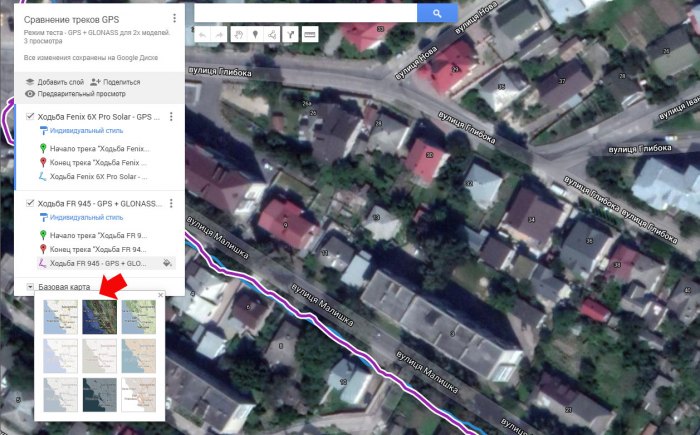The height and width of the screenshot is (435, 700).
Task: Select the draw line tool
Action: pyautogui.click(x=272, y=34)
